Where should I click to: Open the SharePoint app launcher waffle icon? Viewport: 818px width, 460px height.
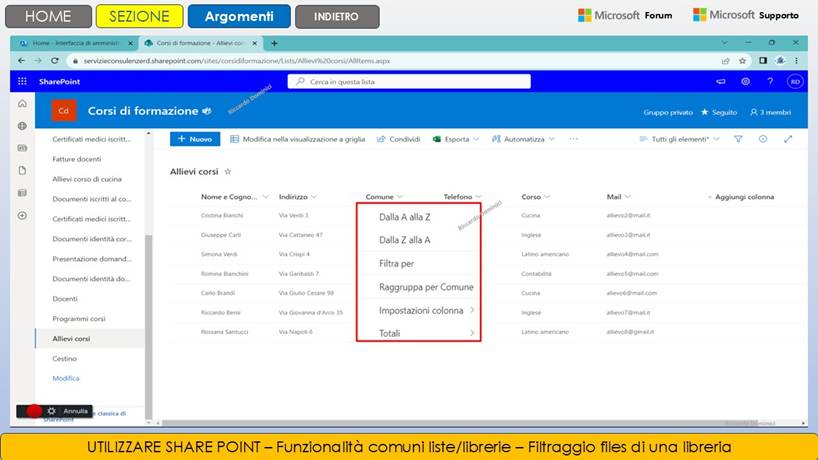[x=22, y=81]
